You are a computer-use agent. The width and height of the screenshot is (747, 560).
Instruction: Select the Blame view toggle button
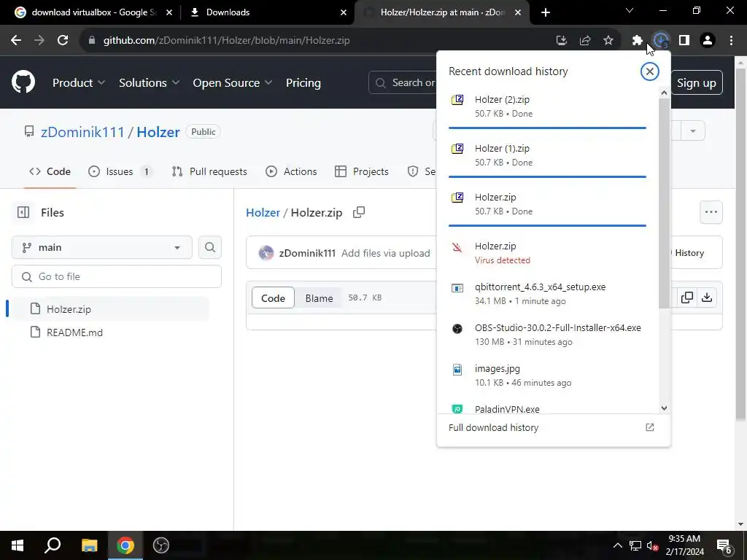[x=319, y=298]
